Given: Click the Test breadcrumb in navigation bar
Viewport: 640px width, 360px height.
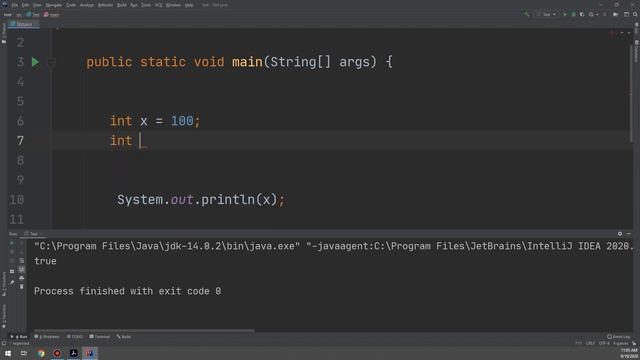Looking at the screenshot, I should coord(33,15).
